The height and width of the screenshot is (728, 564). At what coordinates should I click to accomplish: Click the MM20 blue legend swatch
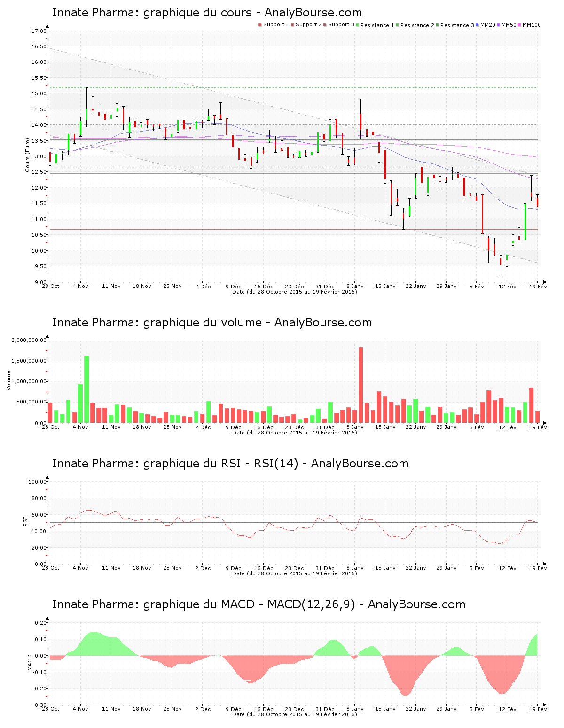tap(478, 25)
